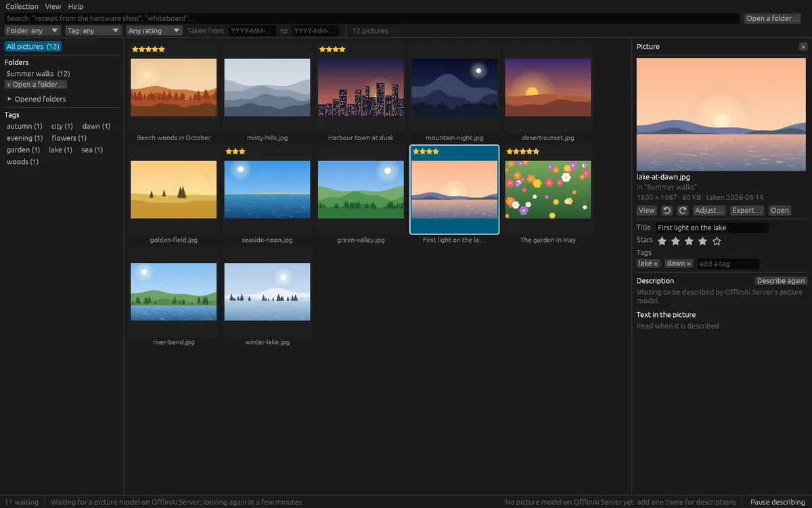Open the View menu
This screenshot has height=508, width=812.
click(x=53, y=6)
